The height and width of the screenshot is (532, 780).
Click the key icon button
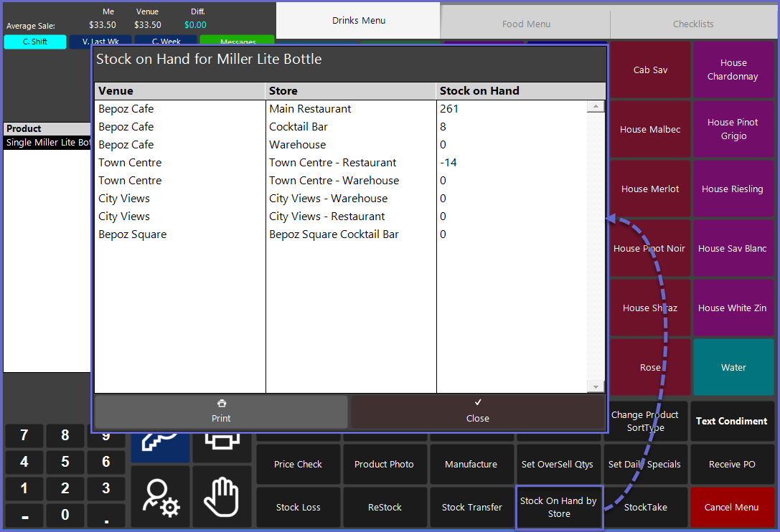coord(160,446)
